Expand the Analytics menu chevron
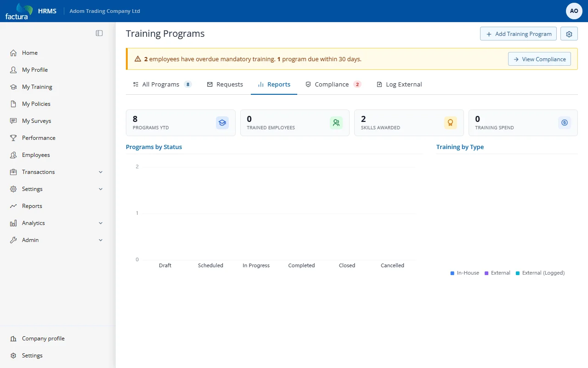 pos(101,223)
